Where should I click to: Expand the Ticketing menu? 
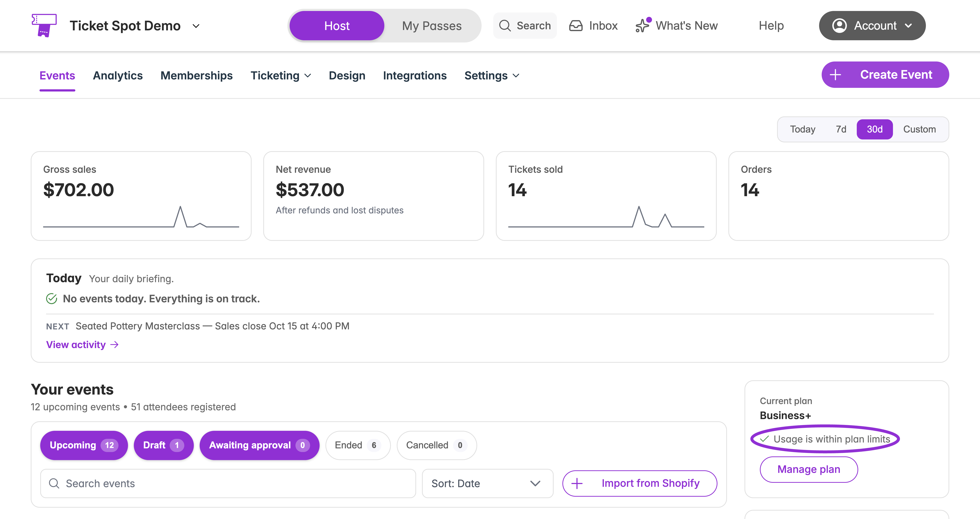[281, 75]
